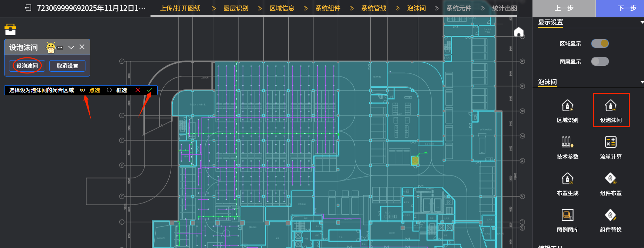Select the 框选 radio option
This screenshot has width=644, height=248.
point(109,90)
